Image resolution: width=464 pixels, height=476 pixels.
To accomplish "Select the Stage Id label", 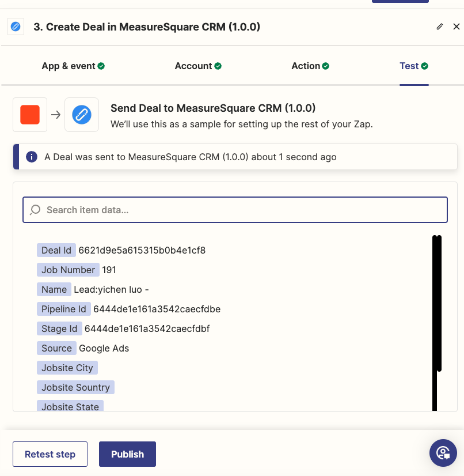I will coord(59,328).
